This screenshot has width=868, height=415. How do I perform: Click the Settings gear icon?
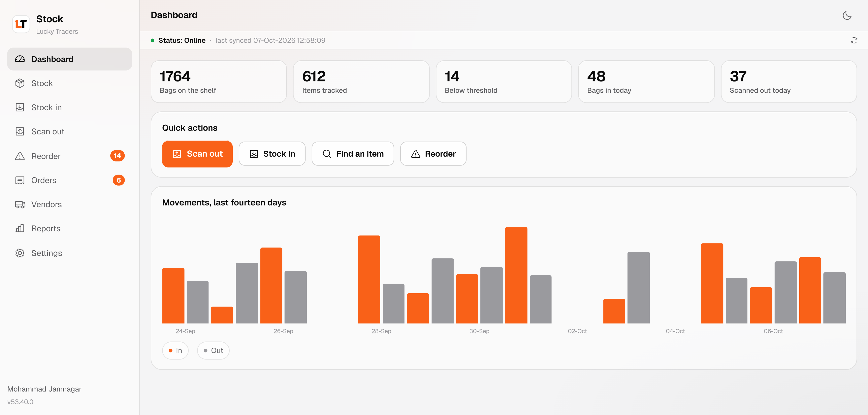[x=20, y=253]
